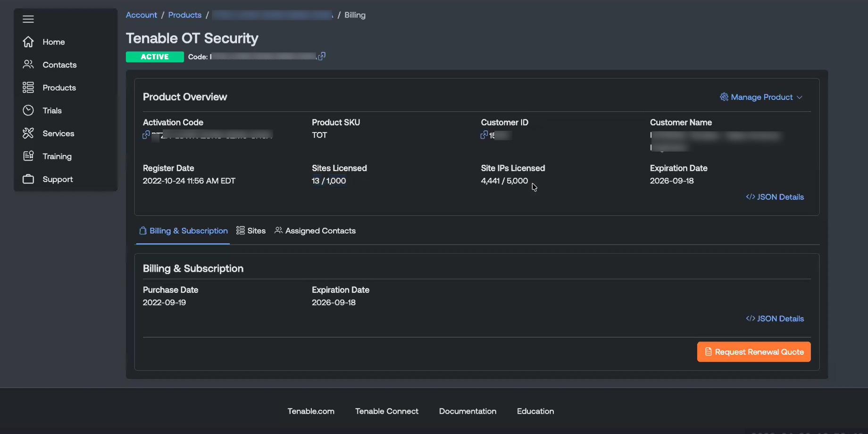Click the Billing & Subscription section heading
868x434 pixels.
click(193, 268)
